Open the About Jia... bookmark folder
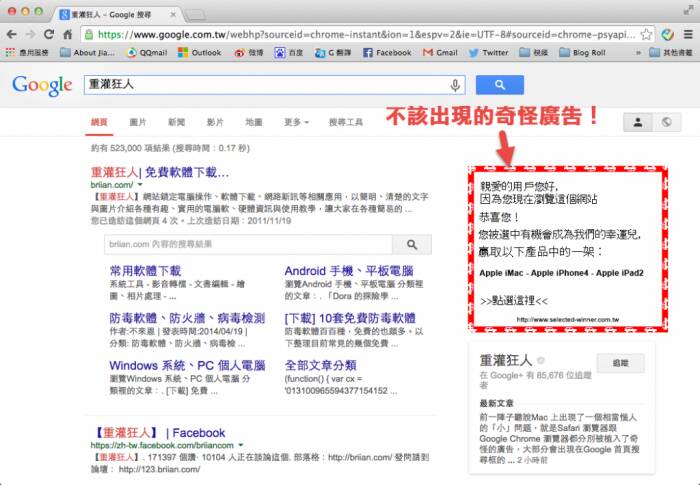 point(88,53)
